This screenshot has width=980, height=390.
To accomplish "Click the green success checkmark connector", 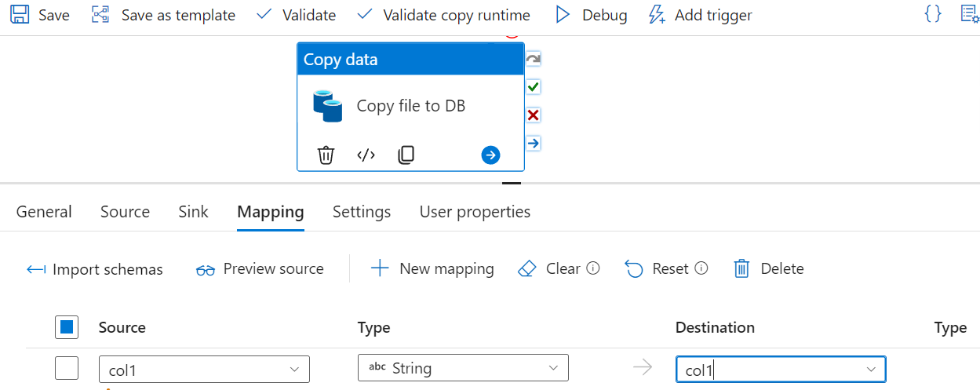I will [x=534, y=87].
